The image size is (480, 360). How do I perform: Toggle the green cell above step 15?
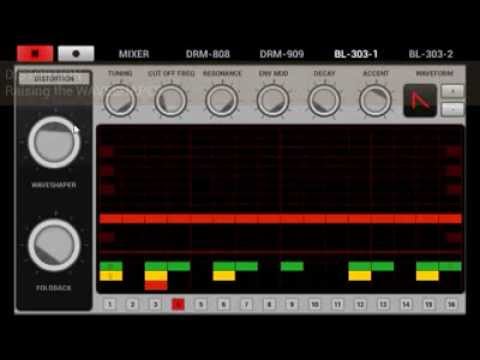point(427,266)
